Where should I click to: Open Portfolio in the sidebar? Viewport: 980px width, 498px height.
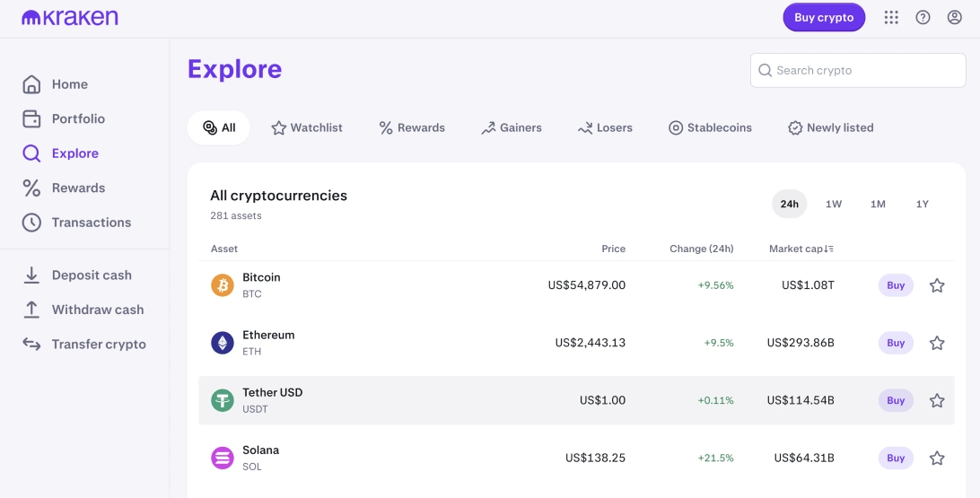[78, 118]
